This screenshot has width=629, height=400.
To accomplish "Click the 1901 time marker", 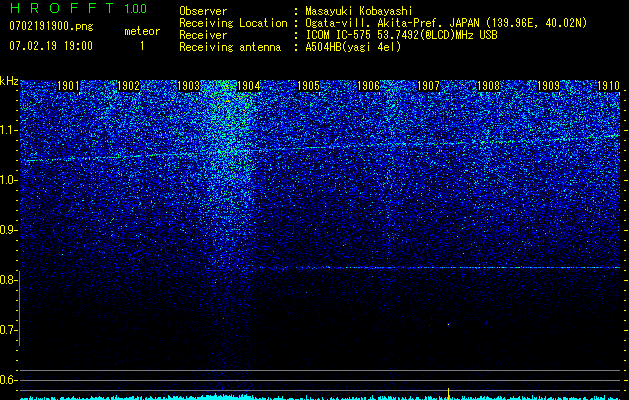I will coord(68,86).
